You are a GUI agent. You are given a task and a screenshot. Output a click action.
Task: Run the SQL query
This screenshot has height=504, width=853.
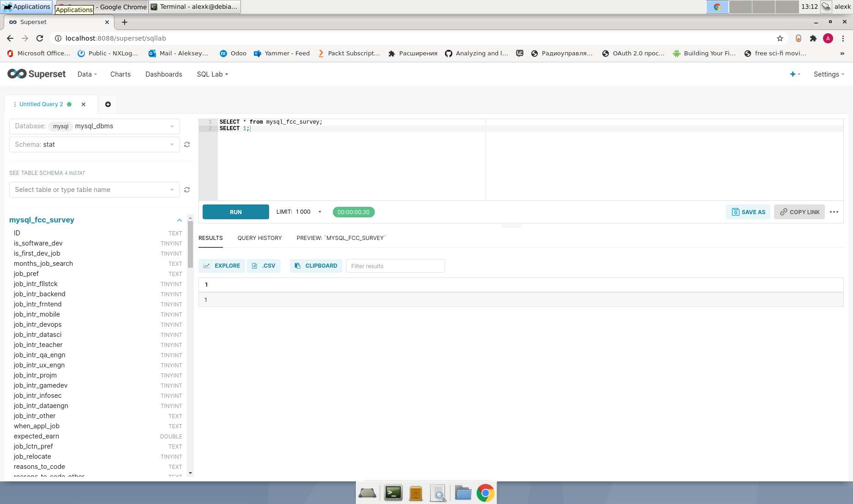pyautogui.click(x=235, y=212)
